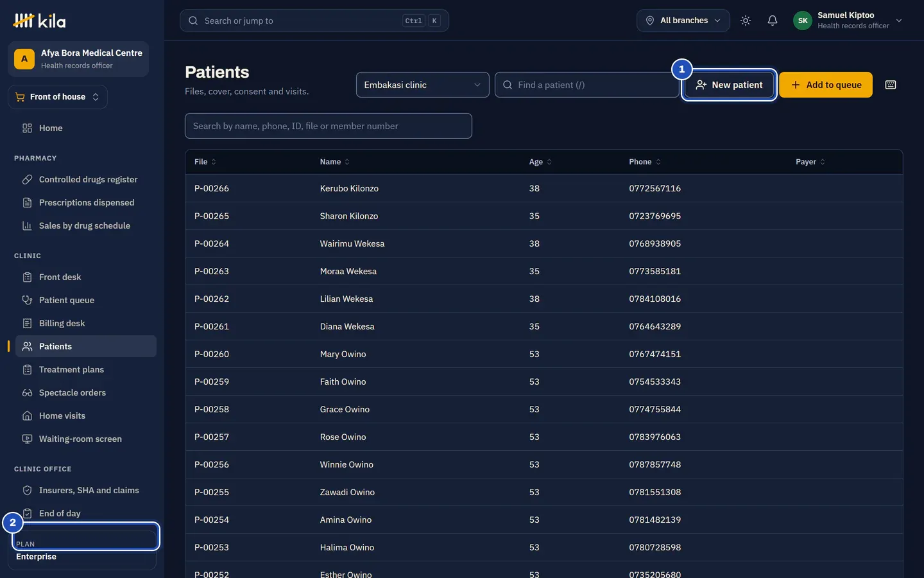Click the search by name, phone, ID field

click(329, 126)
